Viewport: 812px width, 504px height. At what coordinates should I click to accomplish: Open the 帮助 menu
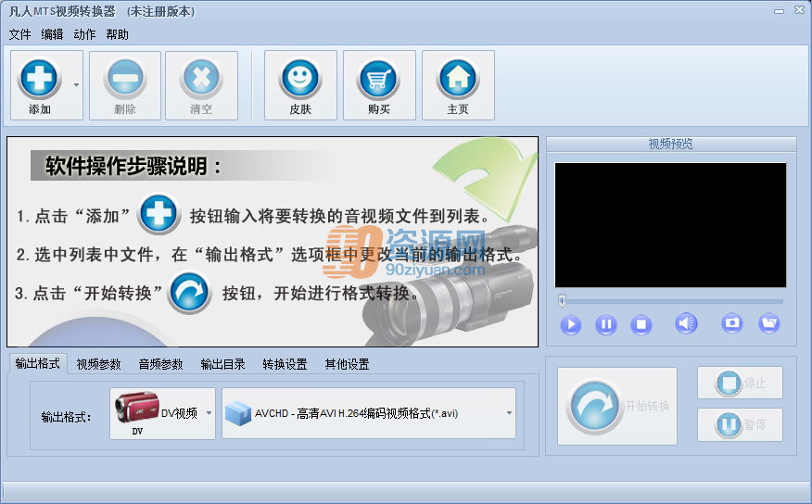click(117, 34)
